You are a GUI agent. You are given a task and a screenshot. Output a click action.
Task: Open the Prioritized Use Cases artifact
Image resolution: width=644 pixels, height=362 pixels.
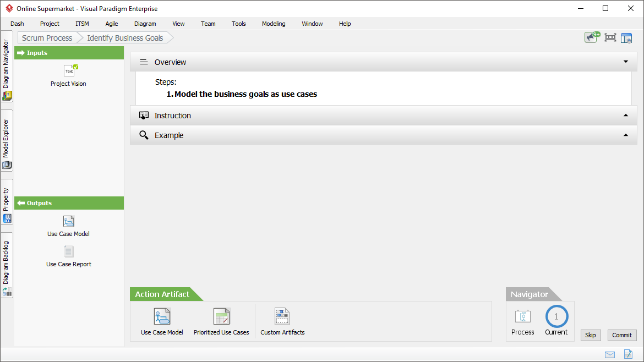pos(221,316)
